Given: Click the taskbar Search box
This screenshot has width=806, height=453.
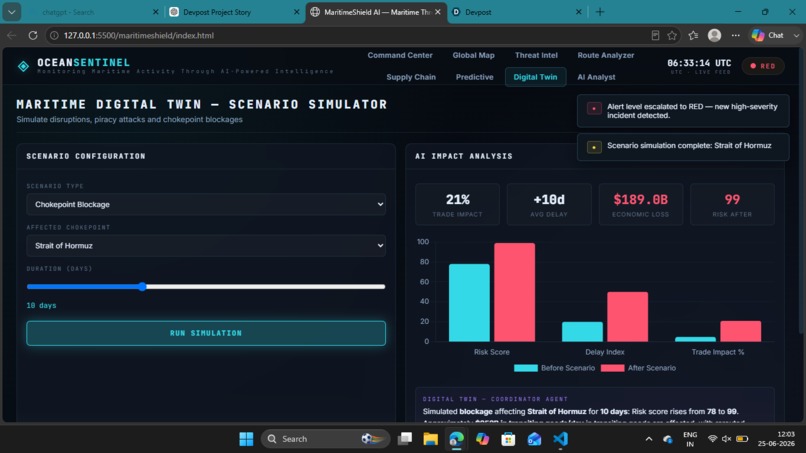Looking at the screenshot, I should [325, 439].
